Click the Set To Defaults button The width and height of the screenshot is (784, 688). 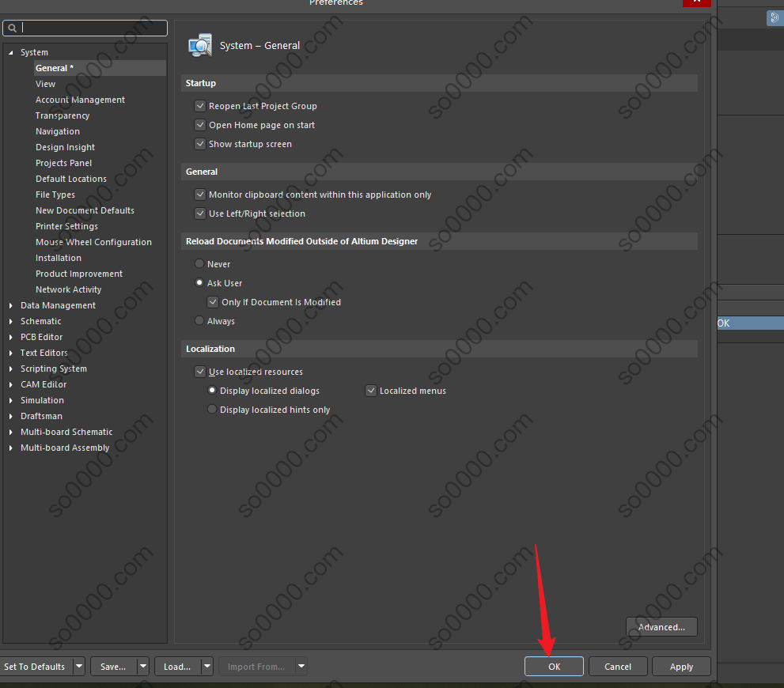pyautogui.click(x=35, y=666)
